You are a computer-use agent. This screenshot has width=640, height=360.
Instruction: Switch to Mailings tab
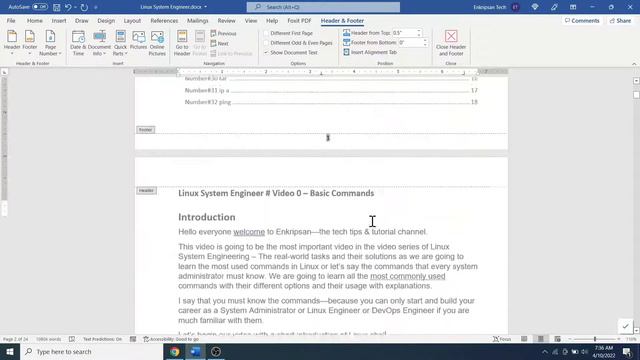(198, 20)
